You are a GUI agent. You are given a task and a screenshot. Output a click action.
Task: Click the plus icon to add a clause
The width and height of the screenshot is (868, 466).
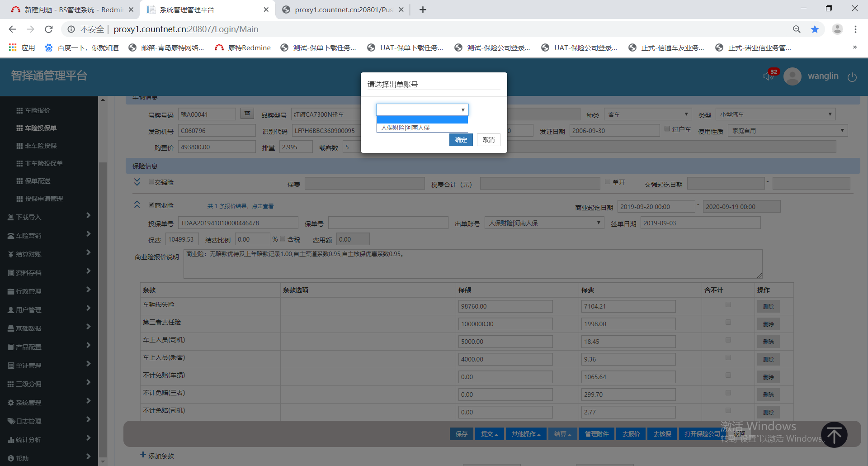pyautogui.click(x=143, y=455)
